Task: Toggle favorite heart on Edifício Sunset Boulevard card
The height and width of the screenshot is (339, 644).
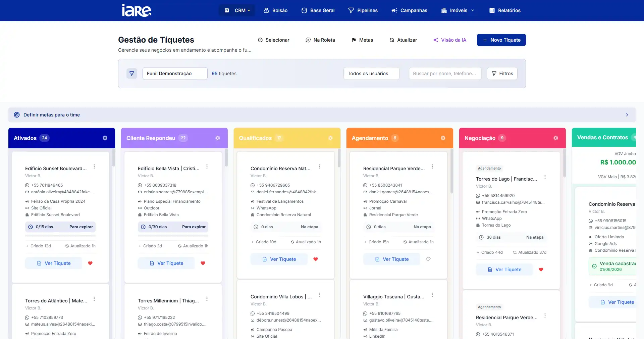Action: click(x=90, y=263)
